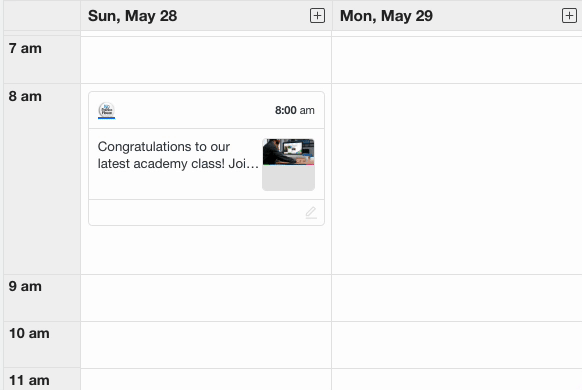Viewport: 582px width, 390px height.
Task: Choose the empty 10 am slot on Sunday
Action: pos(206,345)
